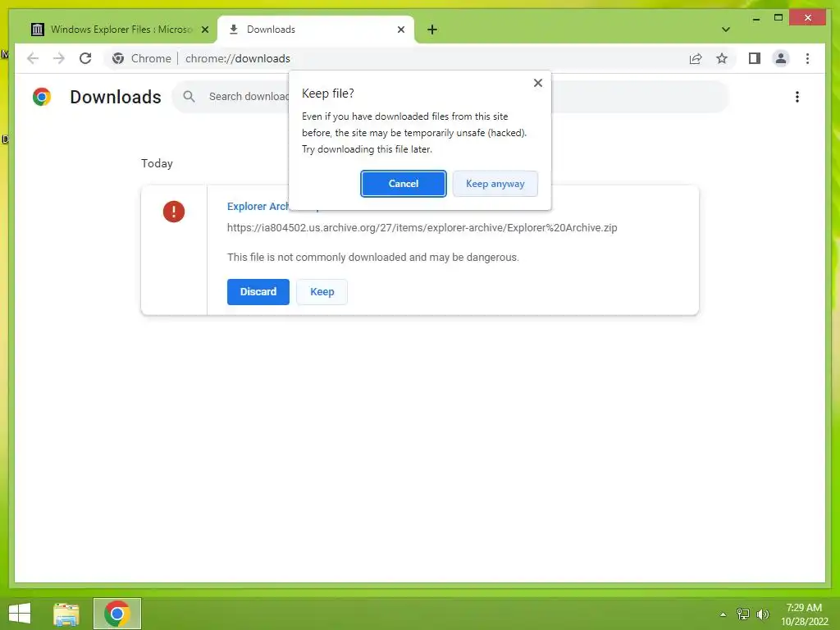Click the search magnifier icon in Downloads
Image resolution: width=840 pixels, height=630 pixels.
[189, 97]
